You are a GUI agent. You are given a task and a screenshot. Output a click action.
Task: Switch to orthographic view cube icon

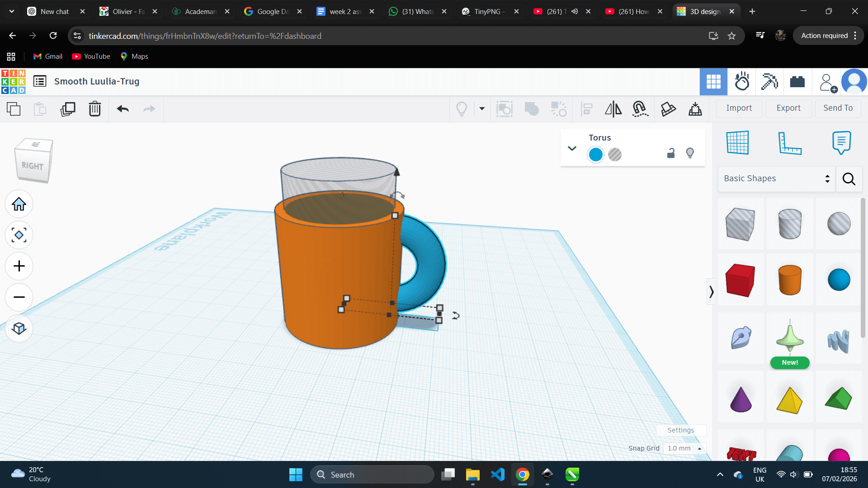click(19, 328)
